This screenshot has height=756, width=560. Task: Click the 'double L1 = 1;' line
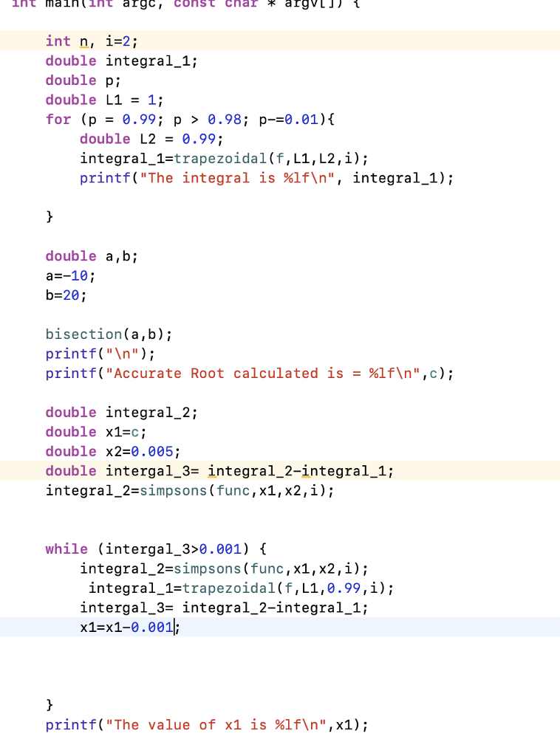tap(105, 100)
